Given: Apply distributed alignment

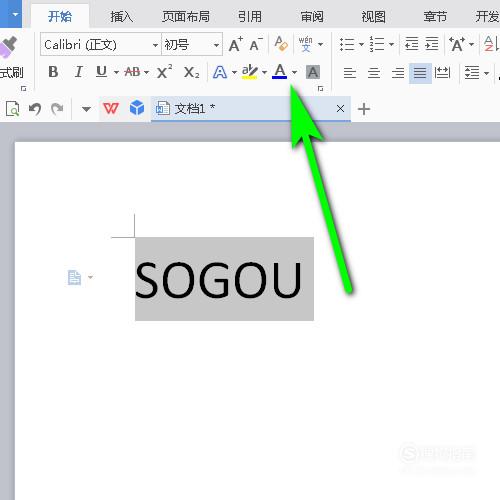Looking at the screenshot, I should pyautogui.click(x=442, y=72).
